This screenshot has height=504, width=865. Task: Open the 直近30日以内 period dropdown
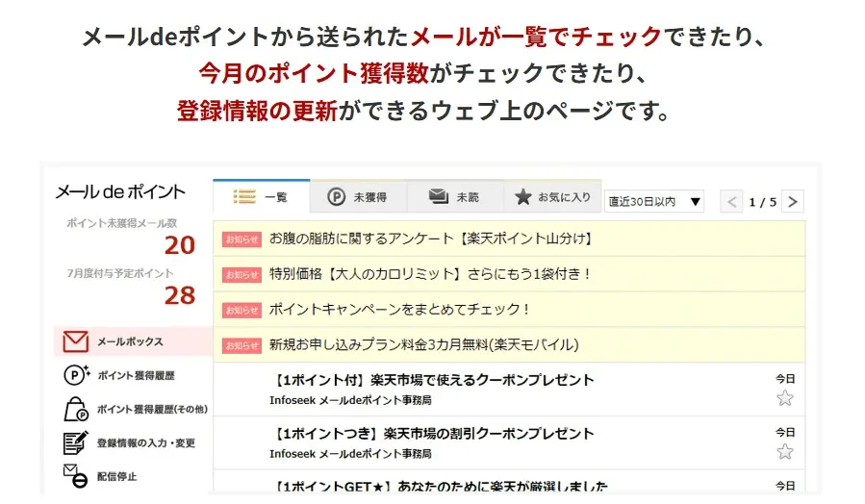pyautogui.click(x=654, y=201)
